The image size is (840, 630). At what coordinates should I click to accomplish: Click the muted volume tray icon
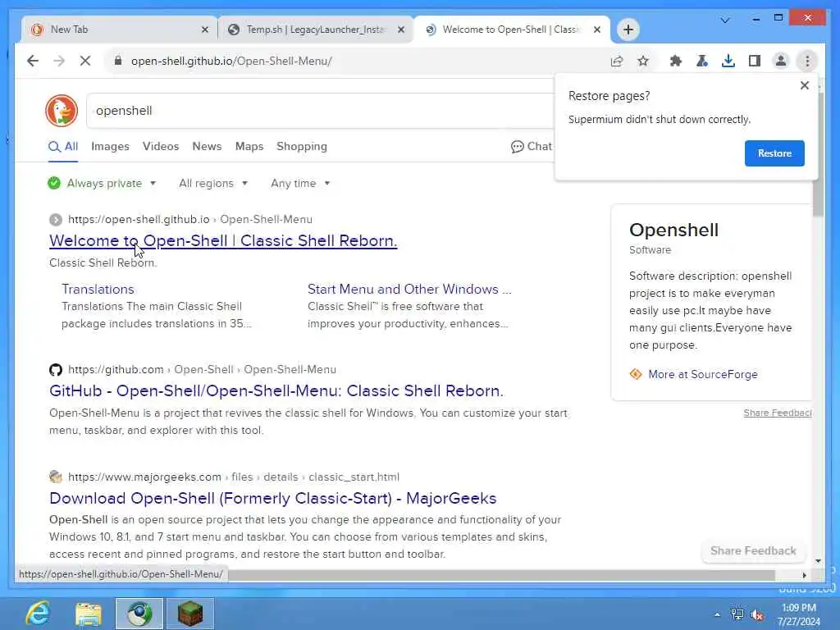(757, 614)
